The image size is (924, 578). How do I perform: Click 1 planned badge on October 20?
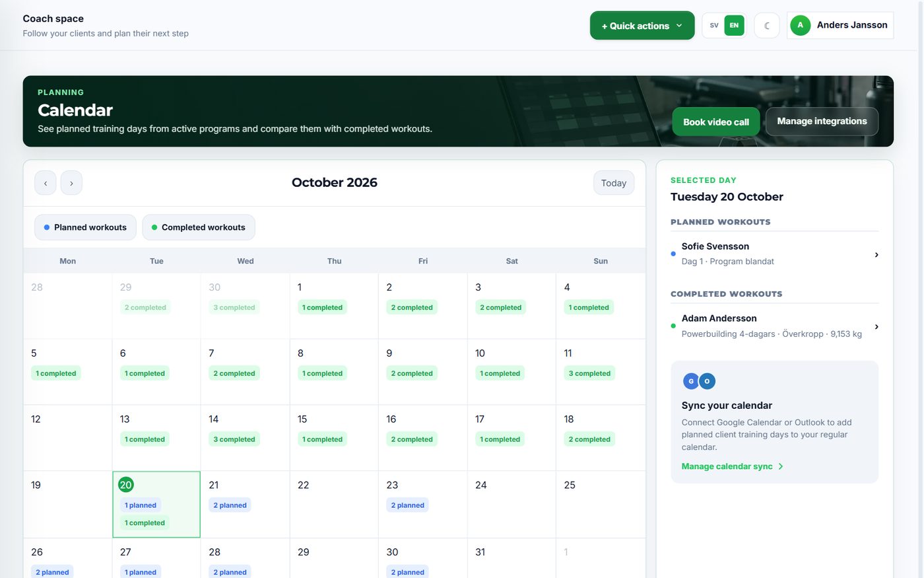coord(141,505)
